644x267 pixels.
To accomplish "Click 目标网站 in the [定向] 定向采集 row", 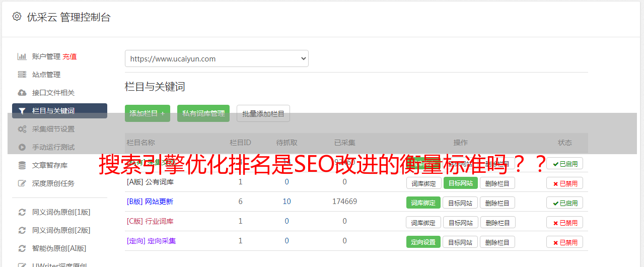I will click(x=461, y=242).
